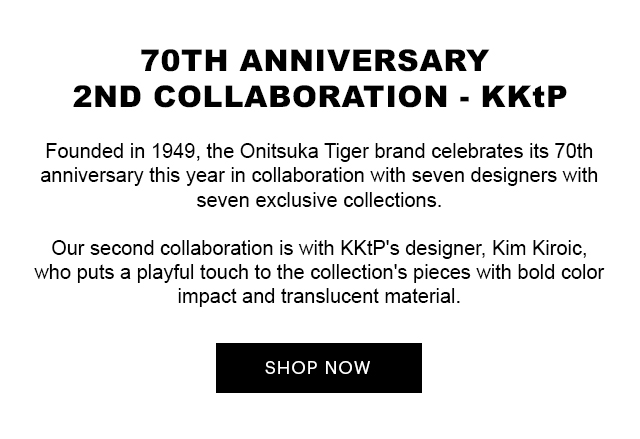Click the "70TH ANNIVERSARY" heading line
The height and width of the screenshot is (439, 640).
click(316, 61)
